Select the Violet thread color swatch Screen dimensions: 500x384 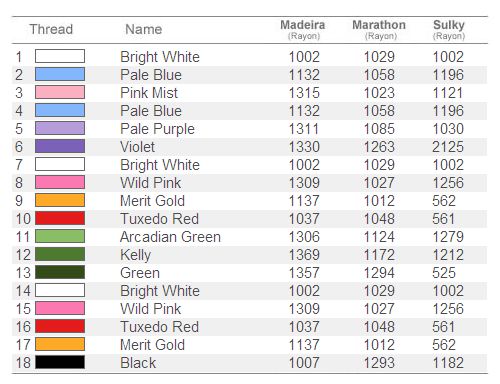(x=60, y=146)
